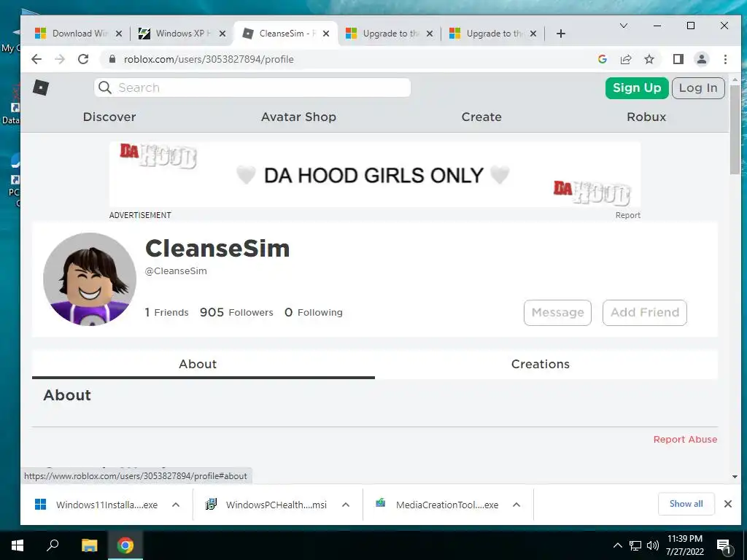
Task: Click the address bar URL
Action: click(209, 59)
